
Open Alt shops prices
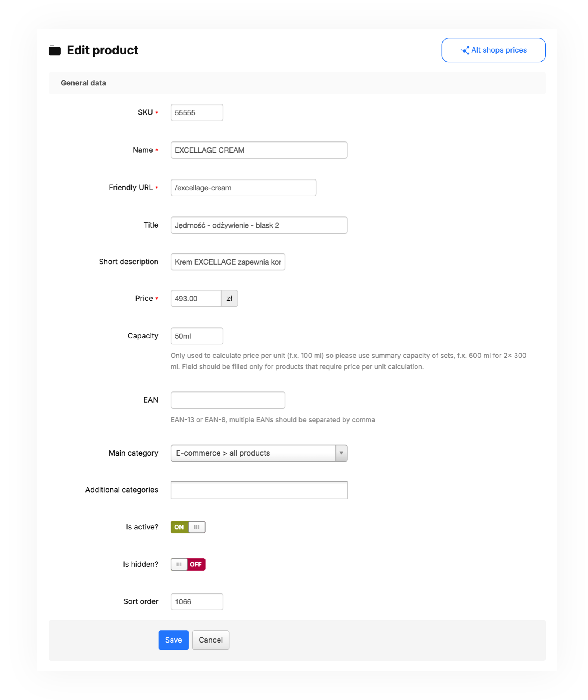tap(493, 50)
